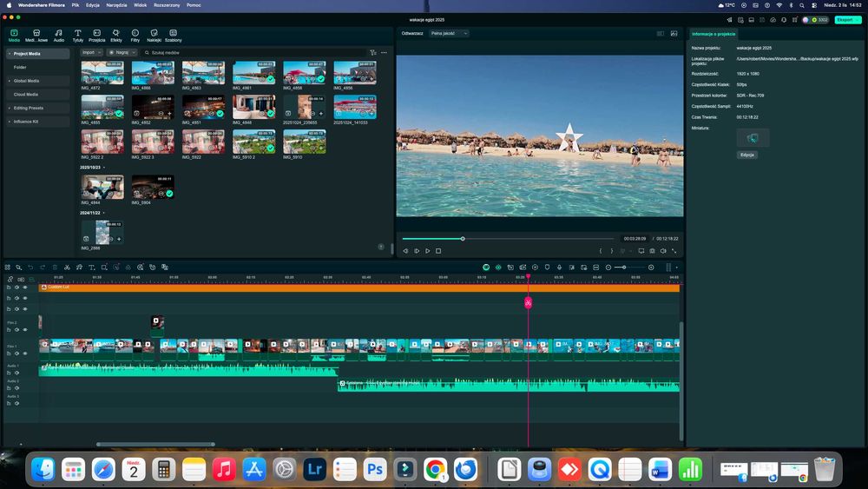The height and width of the screenshot is (489, 868).
Task: Click the zoom in plus on timeline
Action: pyautogui.click(x=651, y=268)
